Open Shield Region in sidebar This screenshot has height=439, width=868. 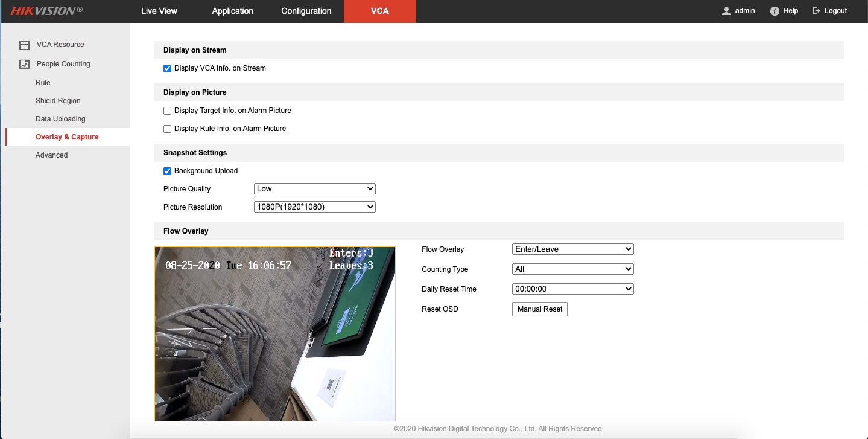point(58,101)
